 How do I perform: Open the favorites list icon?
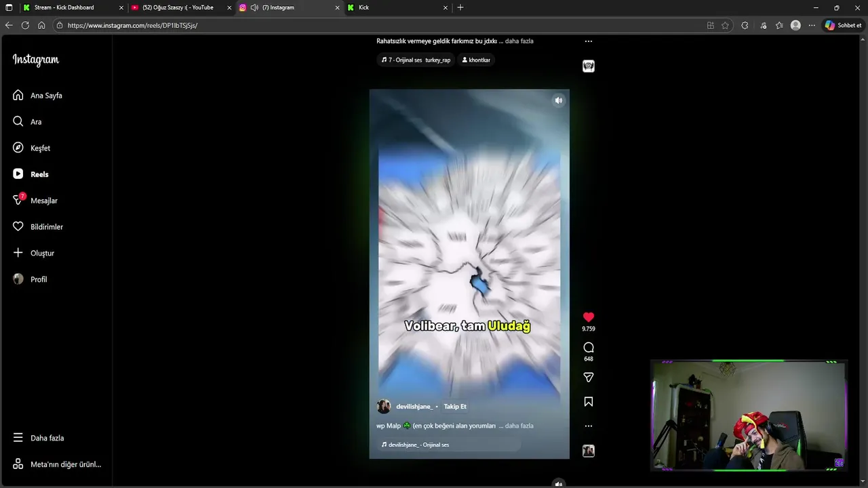pyautogui.click(x=779, y=25)
